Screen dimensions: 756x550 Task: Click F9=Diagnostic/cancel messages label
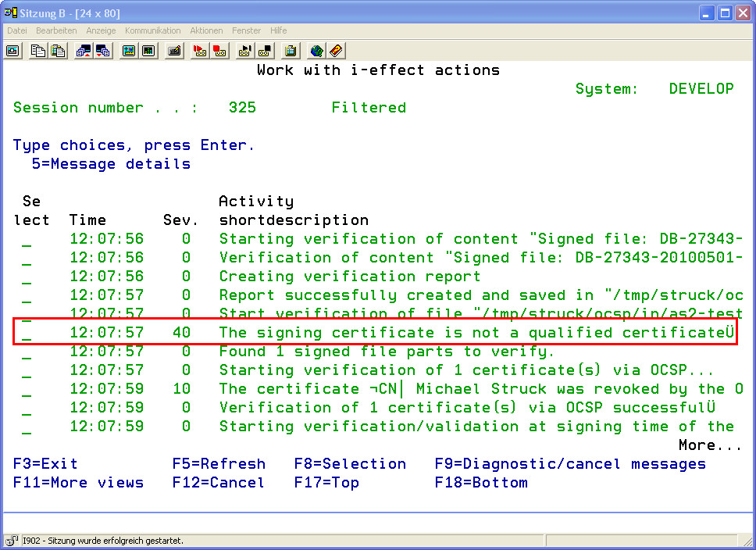[x=570, y=464]
